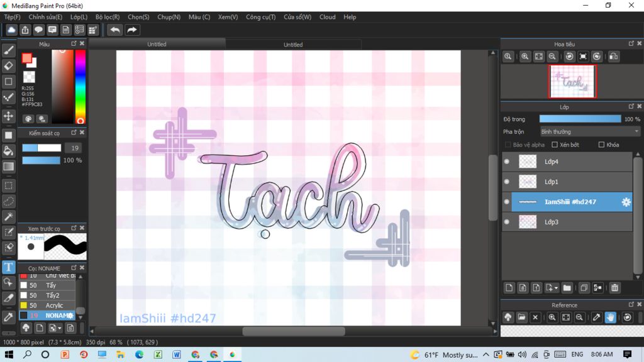Hide the IamShiii #hd247 layer
644x362 pixels.
click(x=507, y=202)
